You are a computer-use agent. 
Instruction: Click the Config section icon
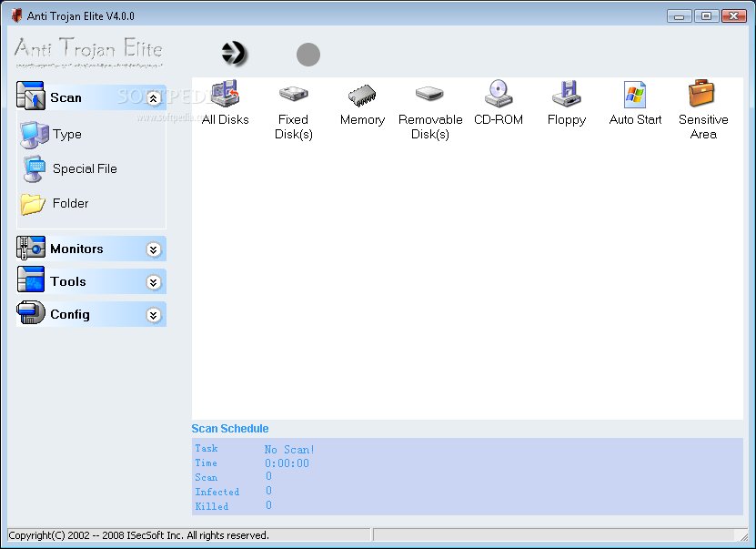point(30,312)
